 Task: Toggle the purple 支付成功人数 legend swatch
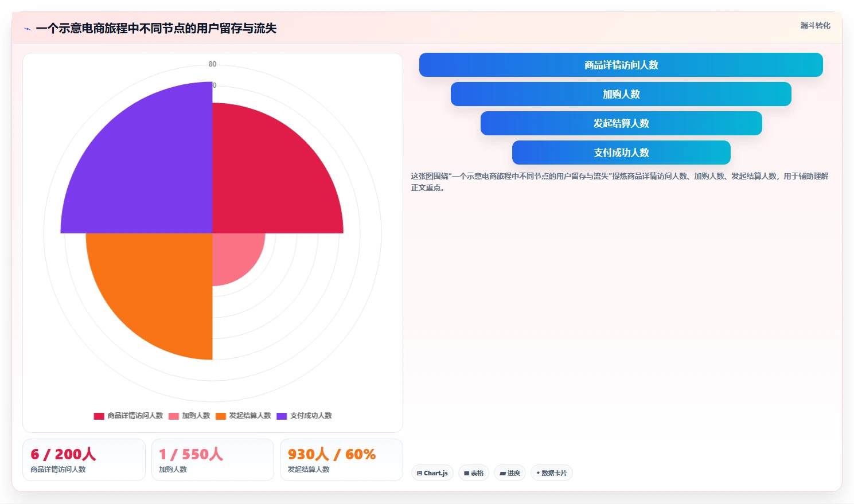[282, 416]
